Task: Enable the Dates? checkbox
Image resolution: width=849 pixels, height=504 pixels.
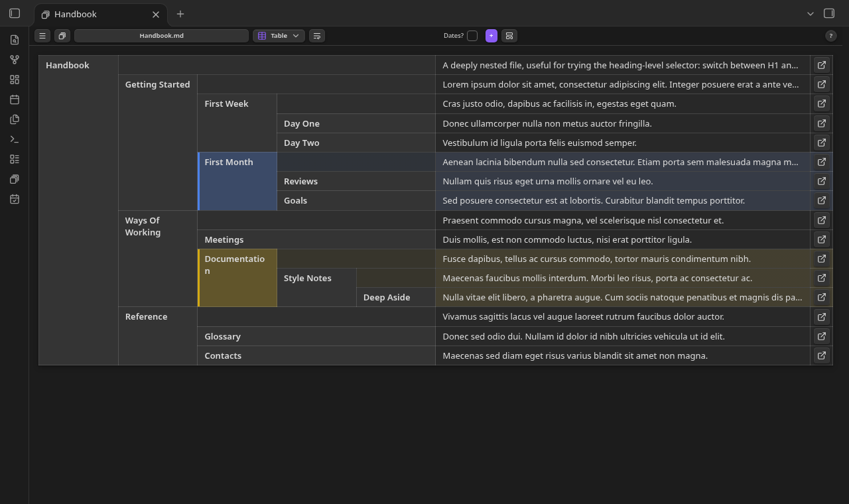Action: (472, 36)
